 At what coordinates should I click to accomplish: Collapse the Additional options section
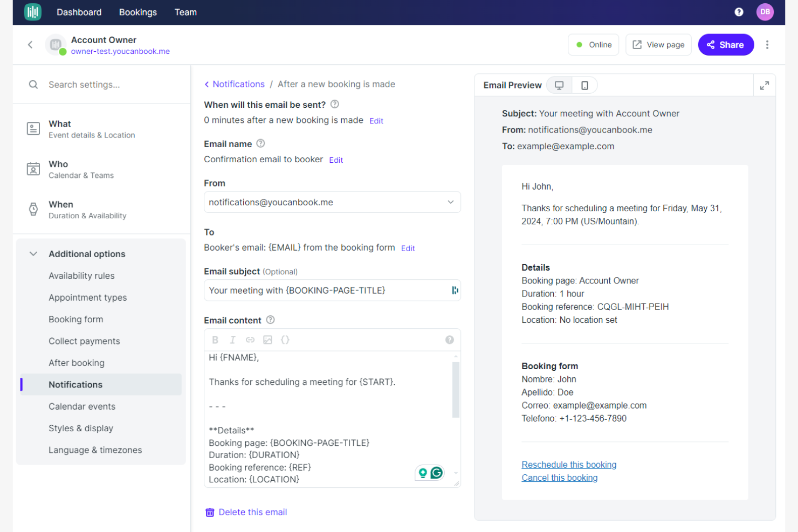pos(33,253)
